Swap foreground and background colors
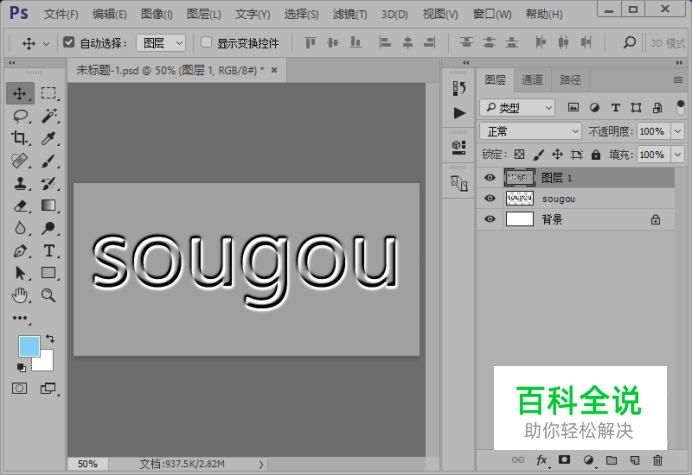 (50, 339)
